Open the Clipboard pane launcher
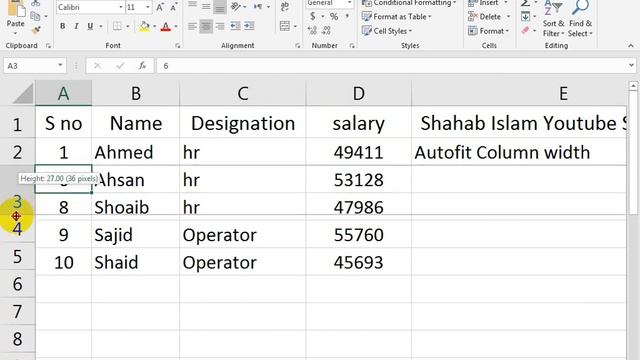The width and height of the screenshot is (640, 360). pyautogui.click(x=48, y=46)
